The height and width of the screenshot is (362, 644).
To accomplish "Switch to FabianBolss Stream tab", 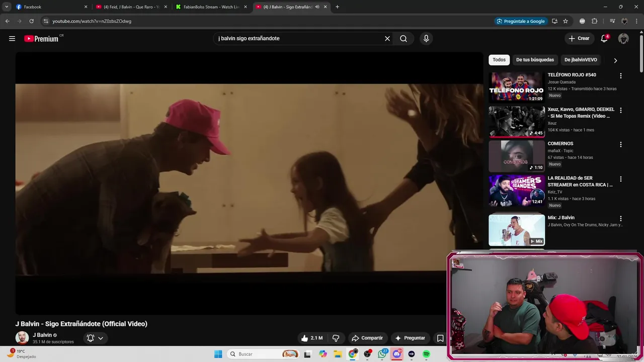I will point(211,7).
